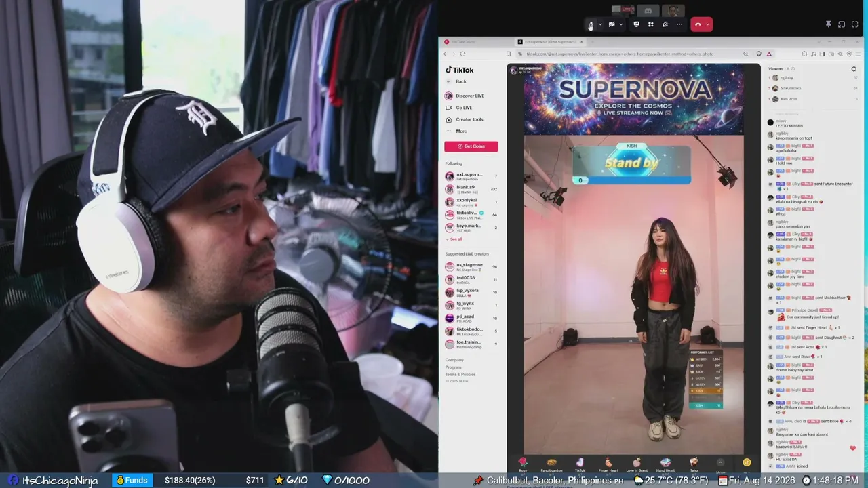The height and width of the screenshot is (488, 868).
Task: Click the Facebook icon beside ItsChicagoNinja
Action: click(13, 481)
